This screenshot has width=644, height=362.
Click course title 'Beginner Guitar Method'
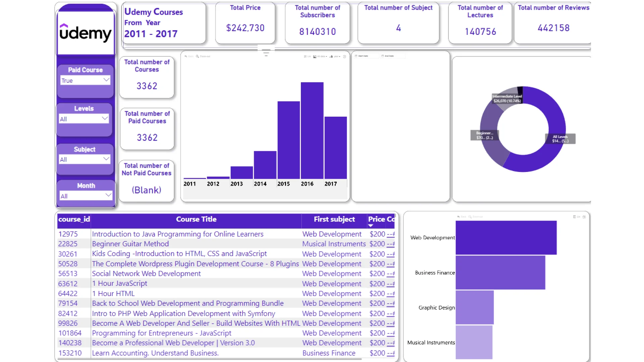click(x=130, y=244)
